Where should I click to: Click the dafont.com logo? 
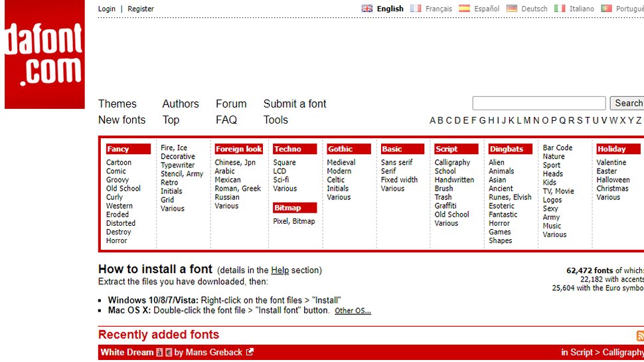[44, 55]
